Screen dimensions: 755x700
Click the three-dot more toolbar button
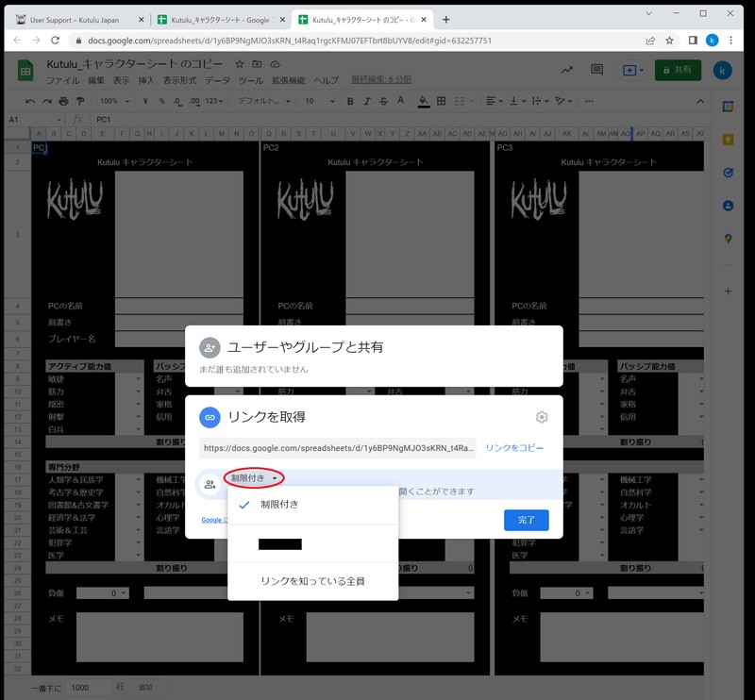pyautogui.click(x=588, y=101)
